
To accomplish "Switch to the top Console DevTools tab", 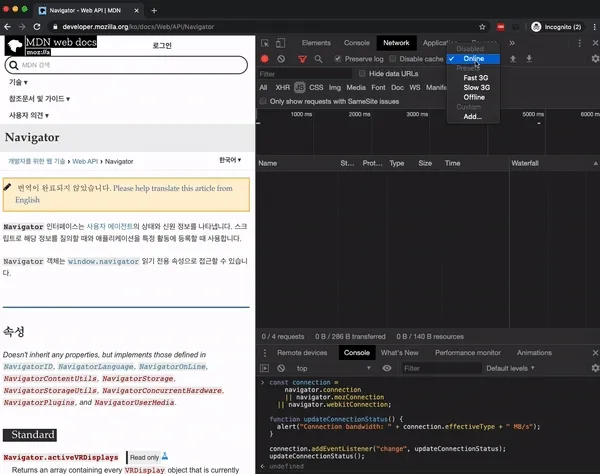I will coord(357,43).
